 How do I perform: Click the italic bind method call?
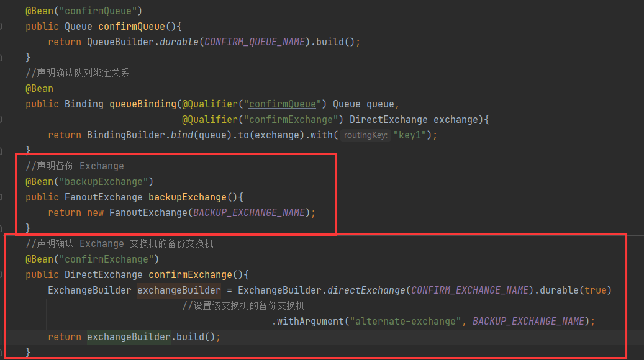point(181,135)
